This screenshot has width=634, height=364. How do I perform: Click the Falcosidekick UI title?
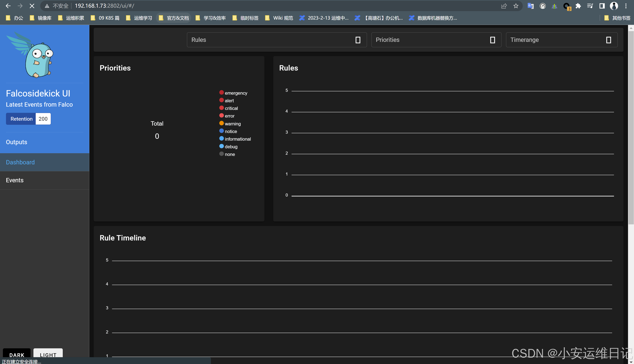[x=38, y=93]
